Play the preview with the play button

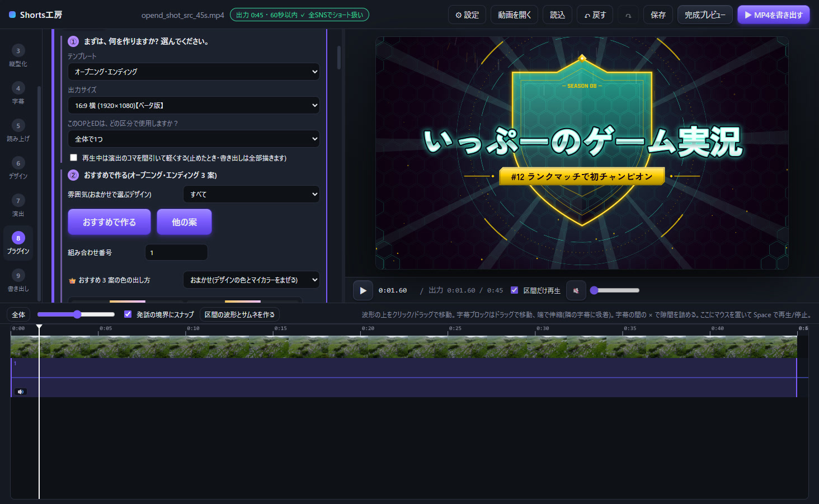(x=363, y=290)
